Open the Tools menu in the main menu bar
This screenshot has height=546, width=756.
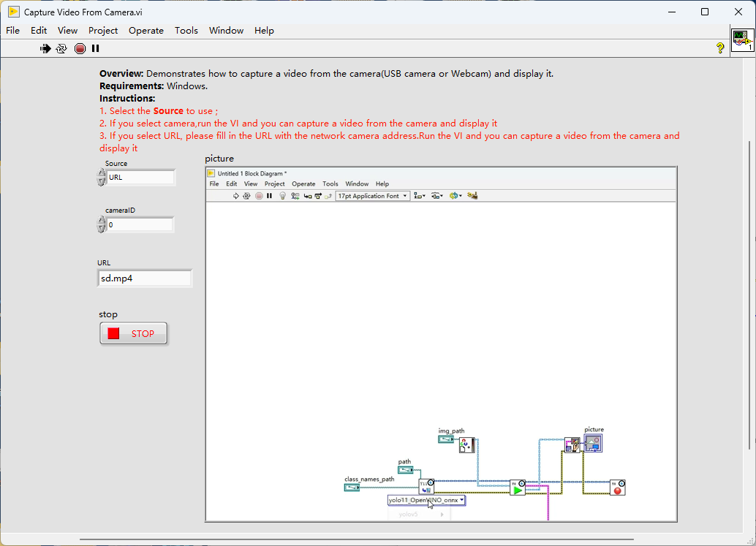(186, 30)
